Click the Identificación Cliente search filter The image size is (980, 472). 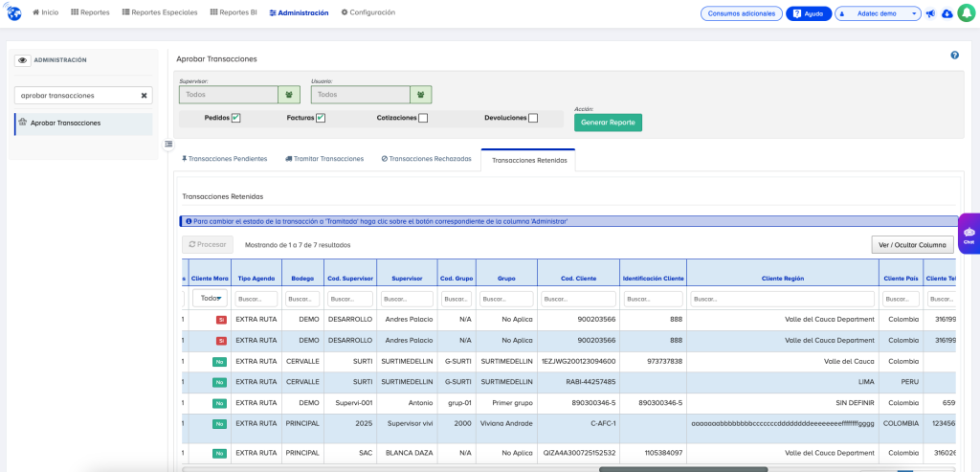653,299
